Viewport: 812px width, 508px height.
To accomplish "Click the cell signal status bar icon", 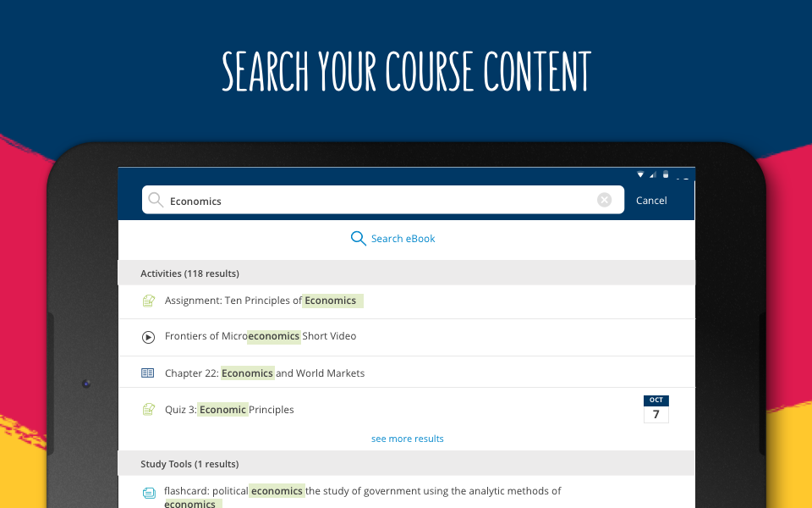I will click(653, 174).
